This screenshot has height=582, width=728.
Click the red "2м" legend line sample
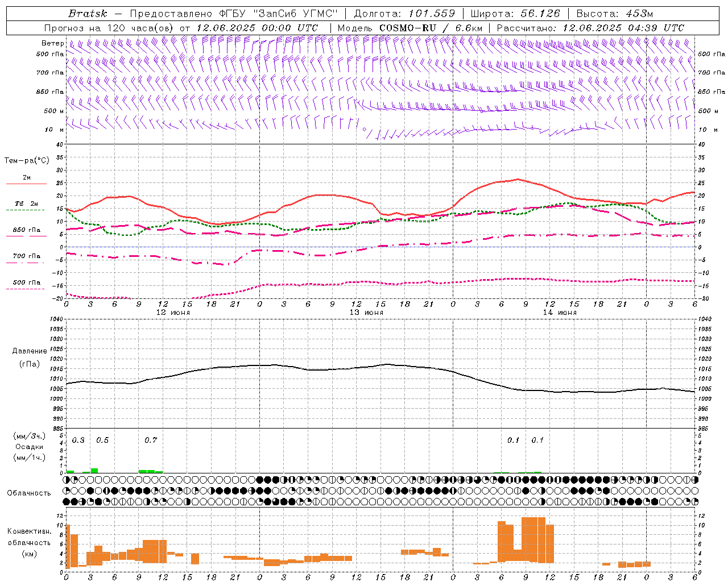pyautogui.click(x=26, y=184)
